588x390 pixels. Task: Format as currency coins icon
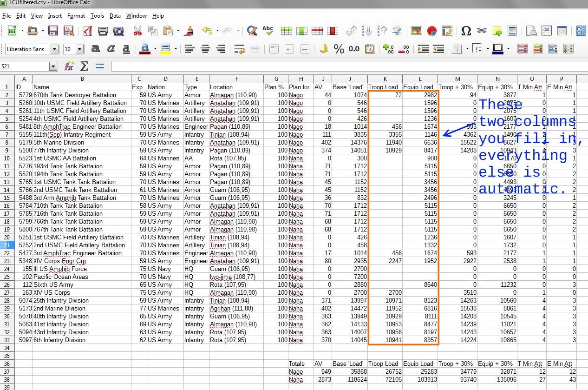(324, 49)
